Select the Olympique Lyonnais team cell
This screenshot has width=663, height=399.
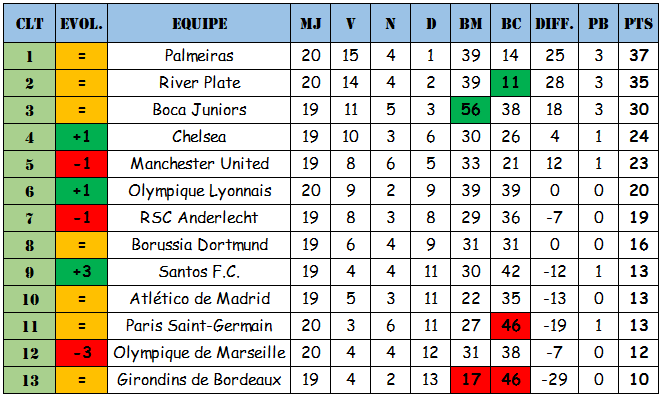click(x=199, y=191)
